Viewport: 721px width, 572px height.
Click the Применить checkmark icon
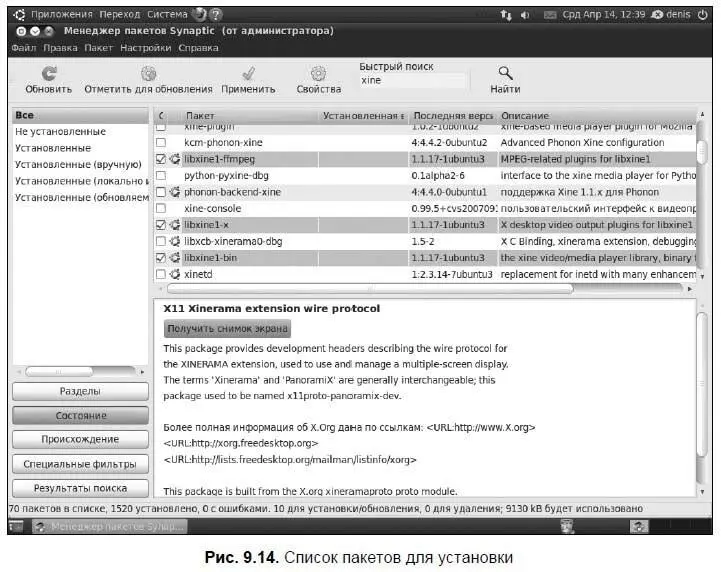pos(248,73)
